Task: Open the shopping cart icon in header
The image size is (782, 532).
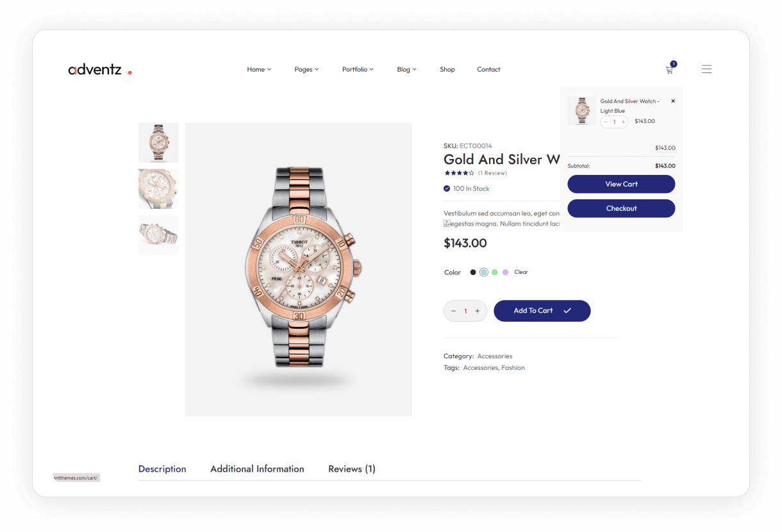Action: pyautogui.click(x=670, y=69)
